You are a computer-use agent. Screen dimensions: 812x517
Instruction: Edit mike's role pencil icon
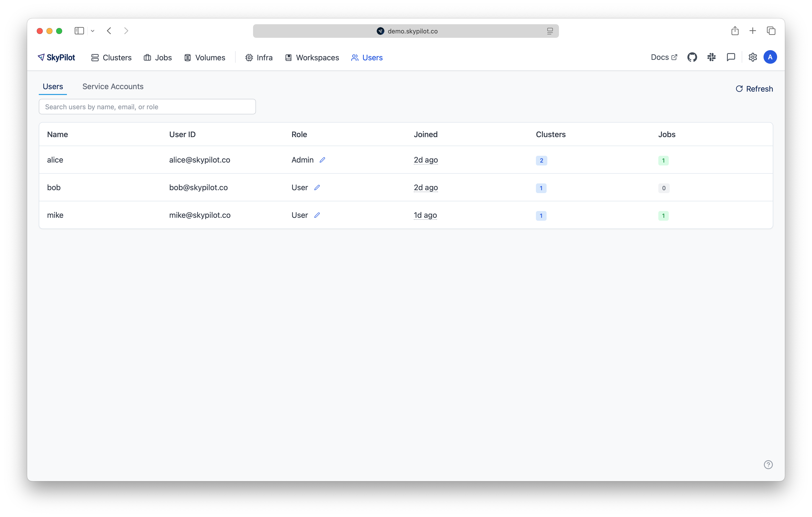(x=317, y=215)
